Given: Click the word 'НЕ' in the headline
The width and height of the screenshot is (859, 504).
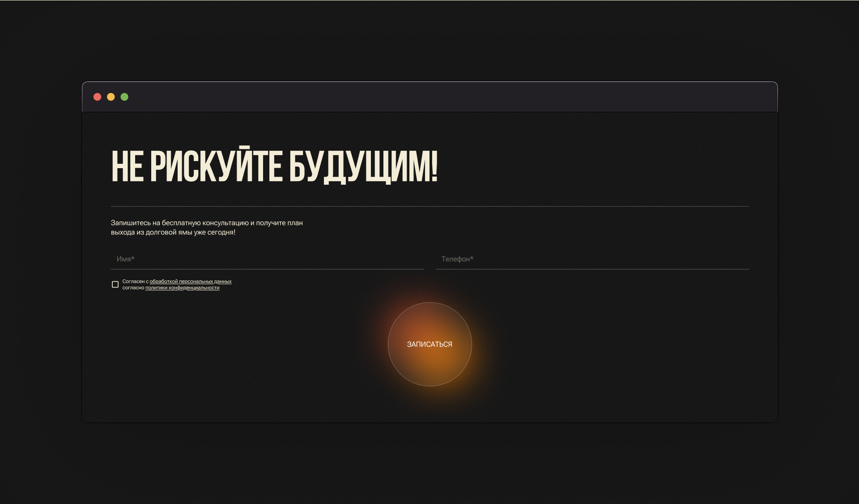Looking at the screenshot, I should click(x=127, y=166).
